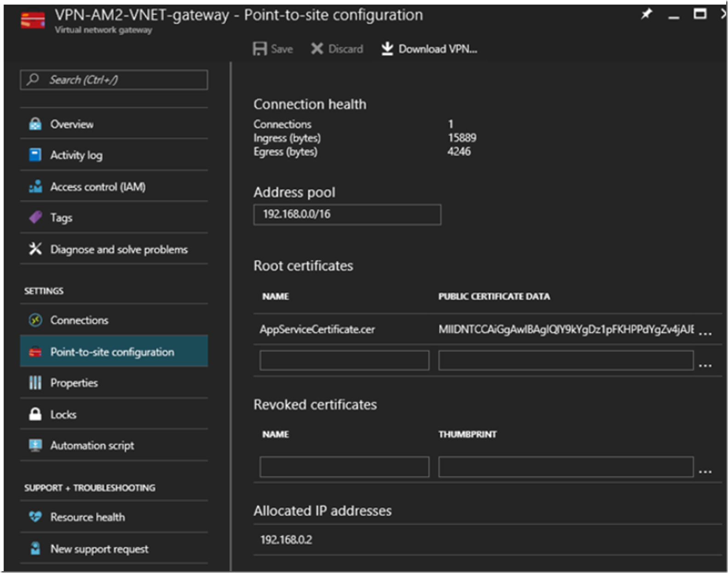This screenshot has height=573, width=728.
Task: Save the point-to-site configuration
Action: tap(273, 49)
